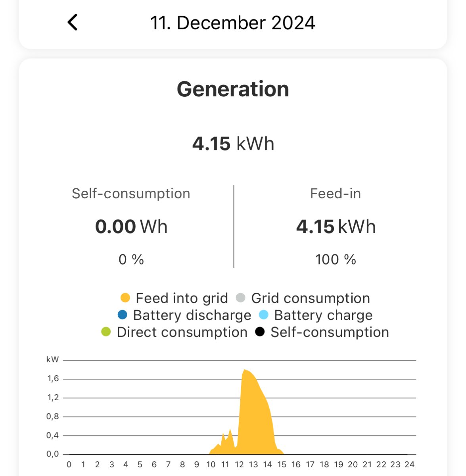466x476 pixels.
Task: Tap the 11. December 2024 date title
Action: point(233,23)
